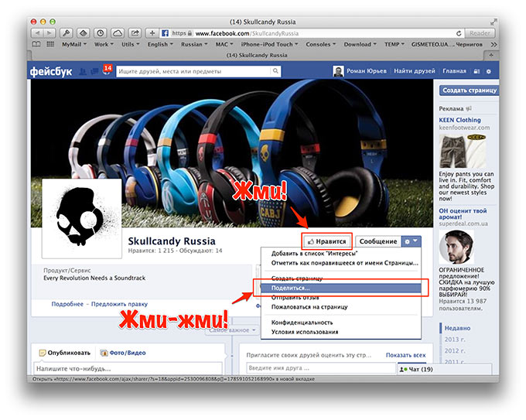Select Поделиться... menu item
The height and width of the screenshot is (420, 526).
pyautogui.click(x=341, y=288)
